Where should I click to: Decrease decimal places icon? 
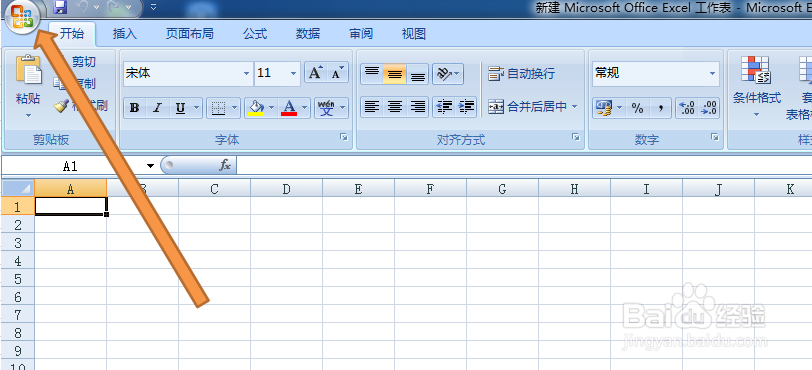709,108
